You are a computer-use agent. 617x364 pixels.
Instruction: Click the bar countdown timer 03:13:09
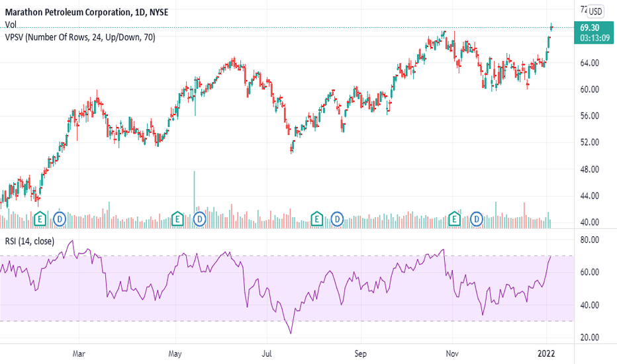594,38
